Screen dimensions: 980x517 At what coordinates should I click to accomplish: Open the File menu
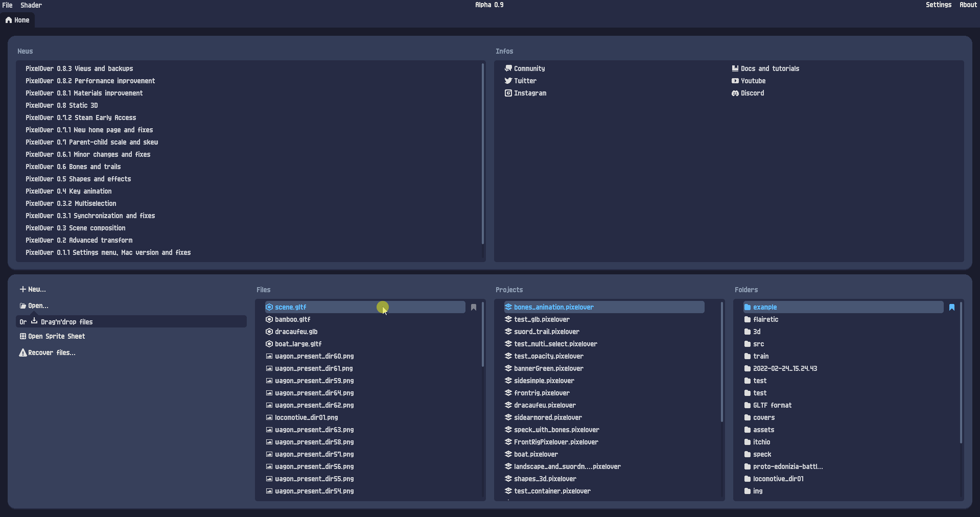(x=7, y=5)
